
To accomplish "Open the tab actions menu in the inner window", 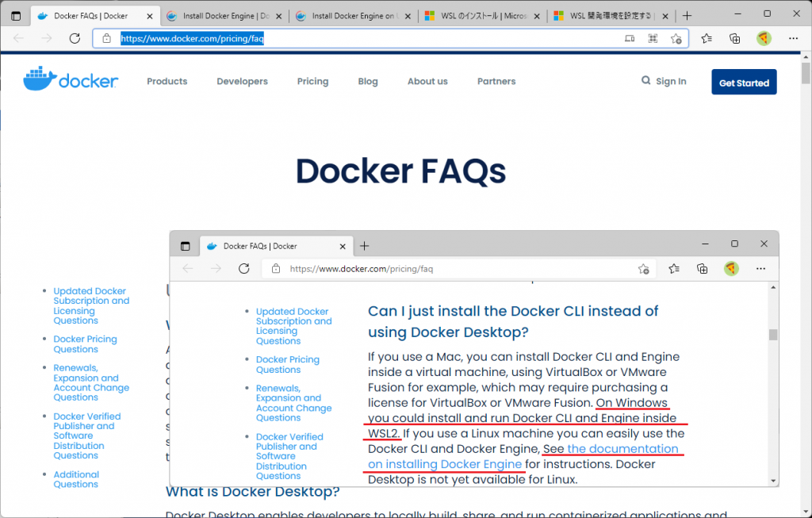I will (x=186, y=246).
